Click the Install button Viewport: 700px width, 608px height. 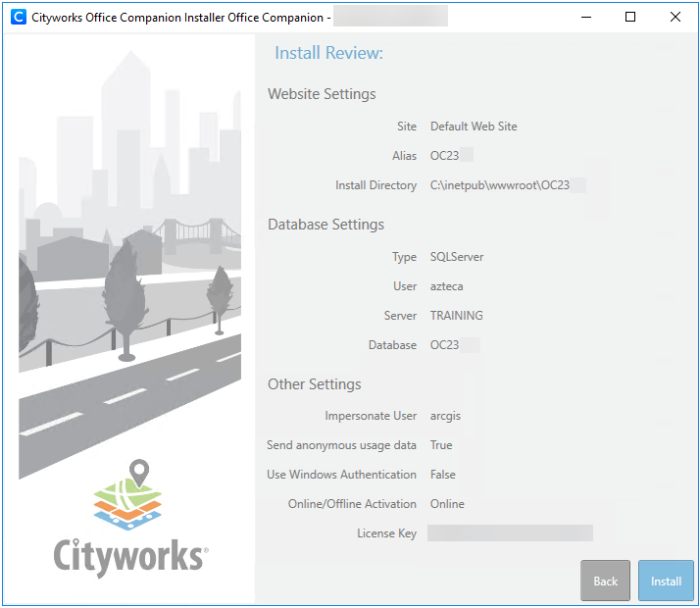(x=665, y=581)
